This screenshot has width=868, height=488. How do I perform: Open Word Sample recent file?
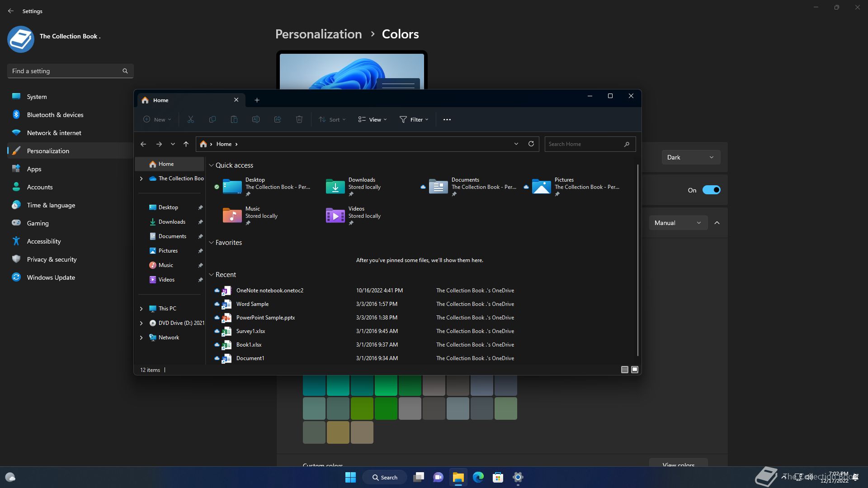pos(252,304)
